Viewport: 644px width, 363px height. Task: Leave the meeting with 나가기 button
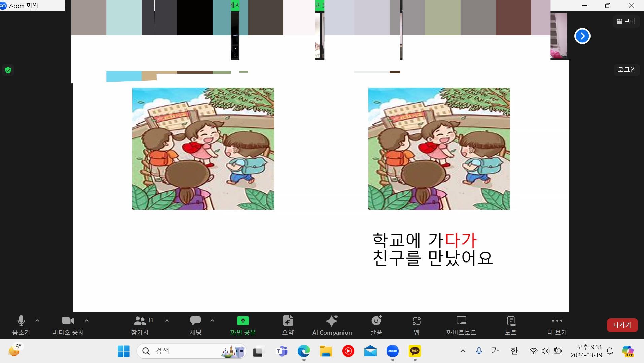622,325
